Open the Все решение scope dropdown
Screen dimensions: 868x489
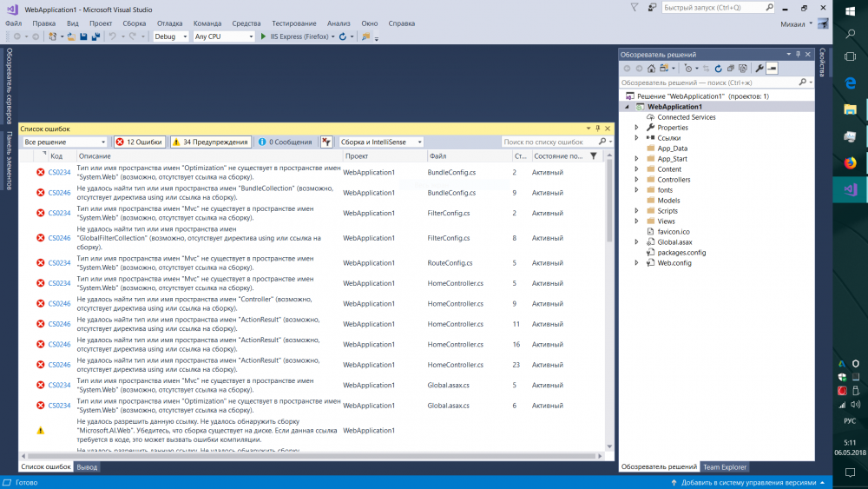pos(65,142)
